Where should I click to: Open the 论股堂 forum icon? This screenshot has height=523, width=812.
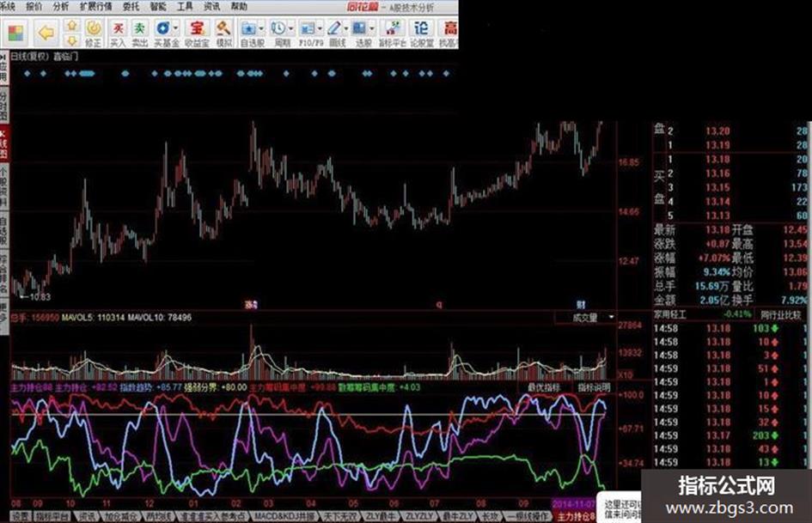[x=422, y=33]
